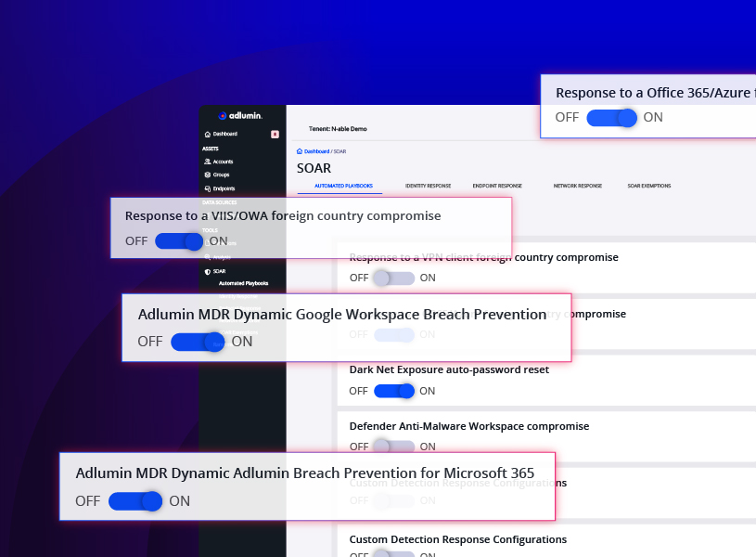Switch off Google Workspace Breach Prevention toggle
The height and width of the screenshot is (557, 756).
(x=199, y=342)
